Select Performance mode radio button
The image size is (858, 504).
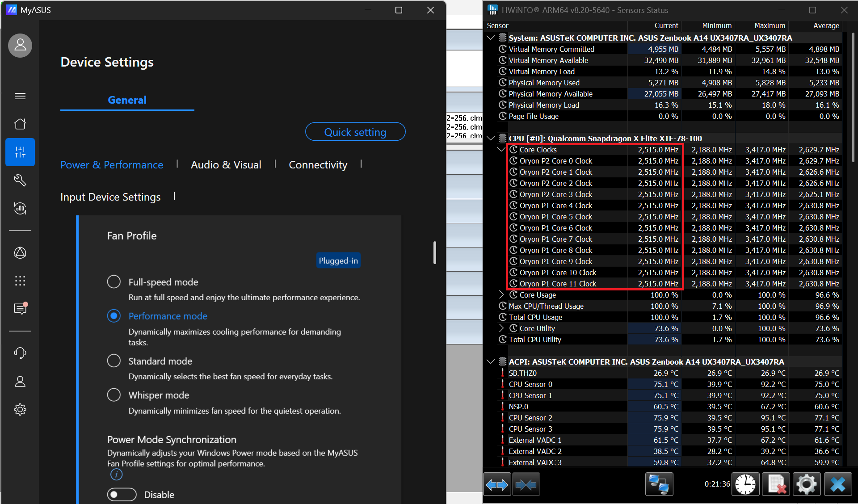[114, 316]
